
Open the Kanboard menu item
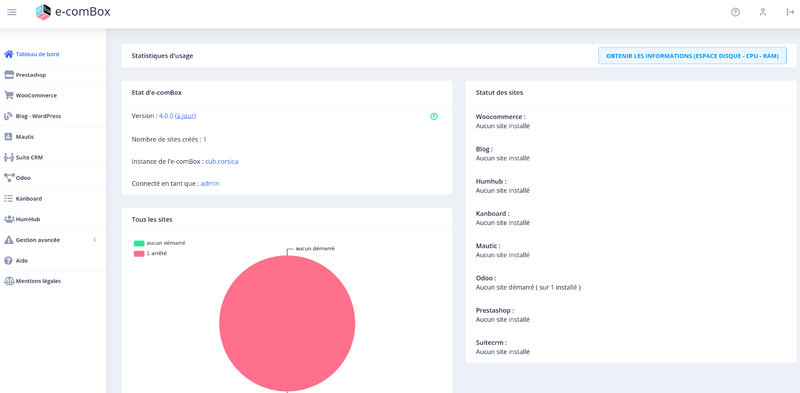click(53, 199)
